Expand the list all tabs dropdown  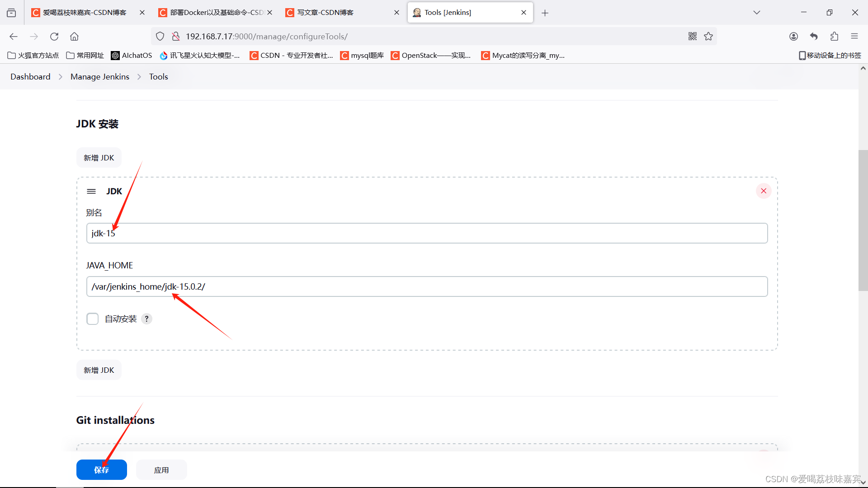(757, 13)
